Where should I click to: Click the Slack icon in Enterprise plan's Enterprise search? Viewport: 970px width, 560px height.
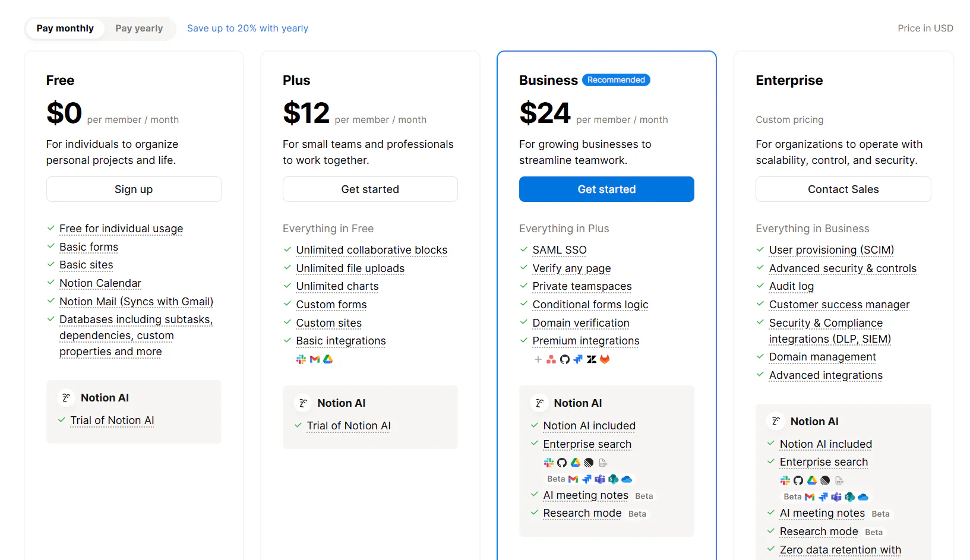pyautogui.click(x=785, y=480)
